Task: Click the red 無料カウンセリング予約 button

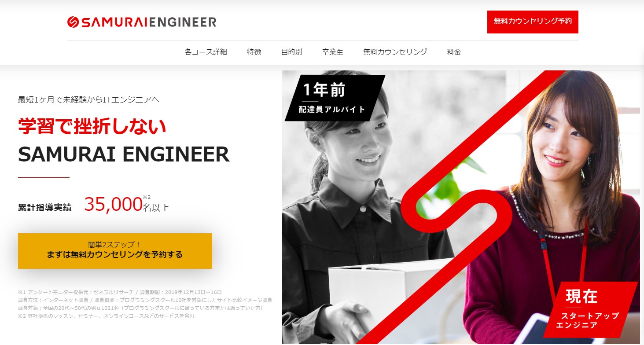Action: tap(533, 22)
